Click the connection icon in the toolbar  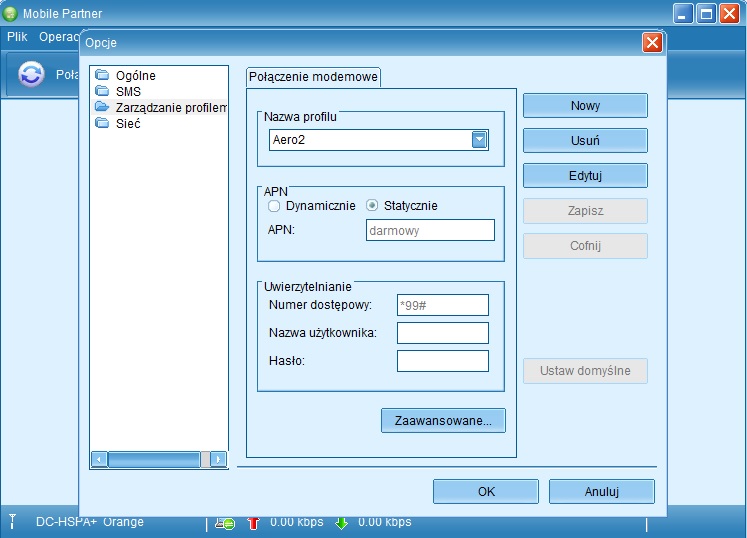click(x=32, y=75)
